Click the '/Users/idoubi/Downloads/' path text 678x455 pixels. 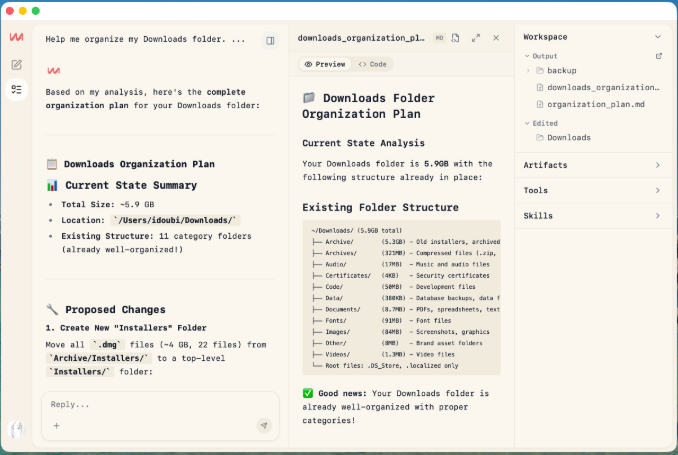point(175,220)
